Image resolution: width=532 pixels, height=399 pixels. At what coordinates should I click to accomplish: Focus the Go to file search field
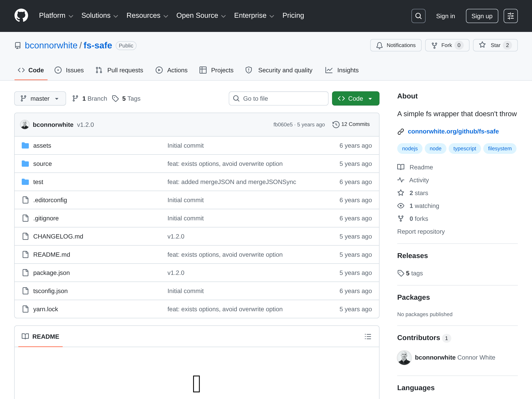[x=278, y=98]
